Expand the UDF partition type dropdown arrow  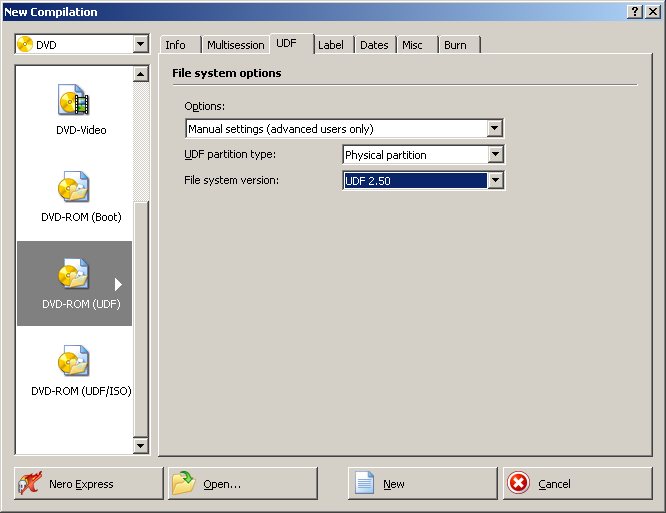(495, 155)
